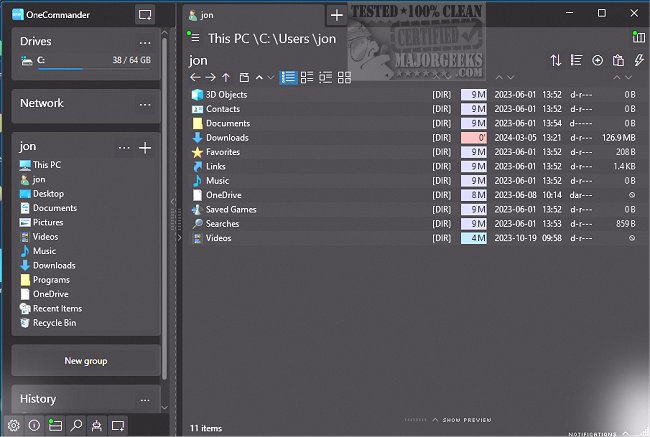Click the New group button

point(86,360)
